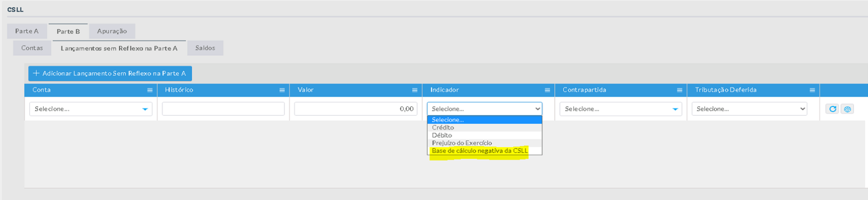Click the Valor 0,00 input field
This screenshot has width=868, height=200.
356,109
